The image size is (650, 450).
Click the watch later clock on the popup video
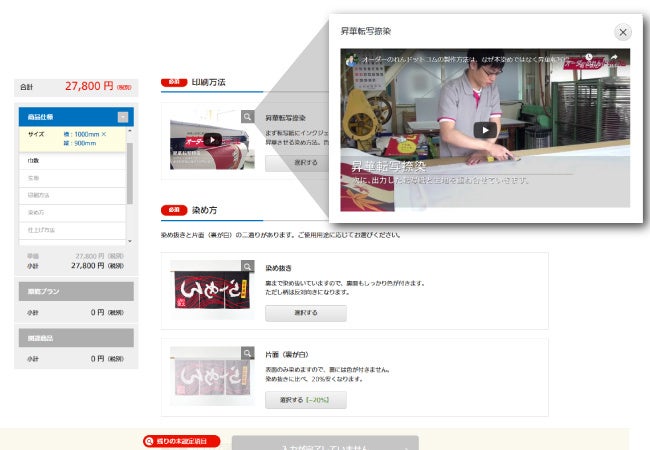[x=589, y=57]
